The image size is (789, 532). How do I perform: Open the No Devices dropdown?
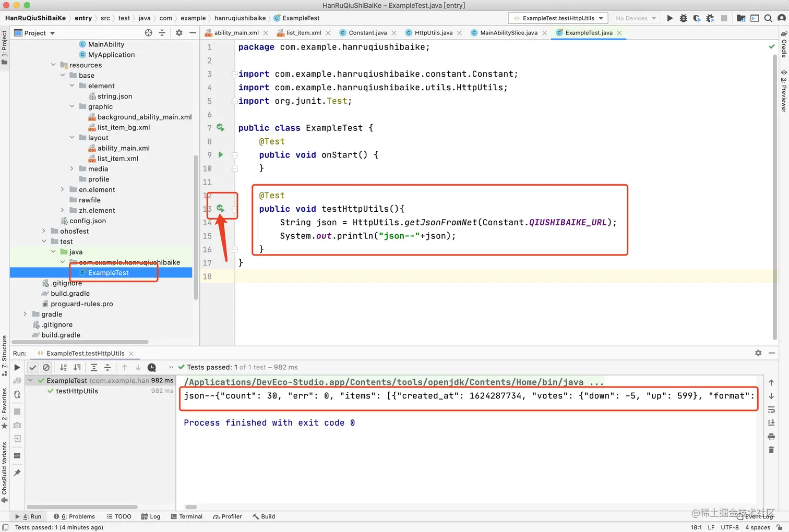[636, 18]
